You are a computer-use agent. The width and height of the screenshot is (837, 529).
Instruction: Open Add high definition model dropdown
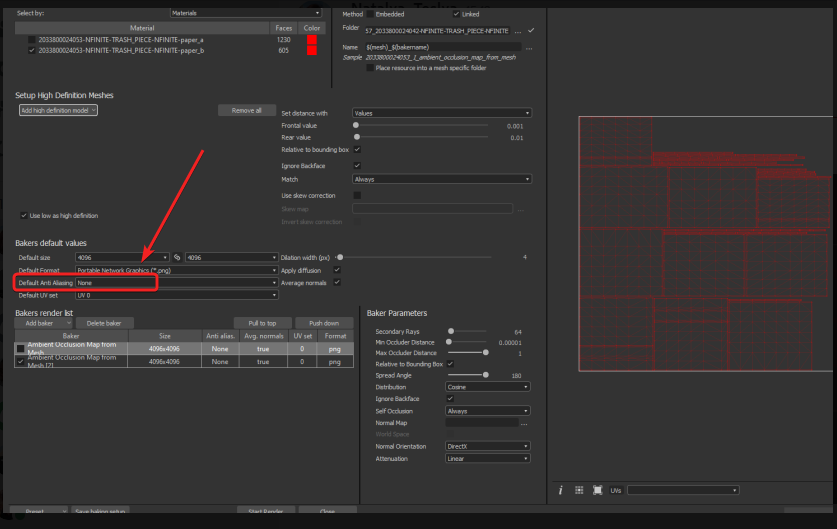[58, 110]
